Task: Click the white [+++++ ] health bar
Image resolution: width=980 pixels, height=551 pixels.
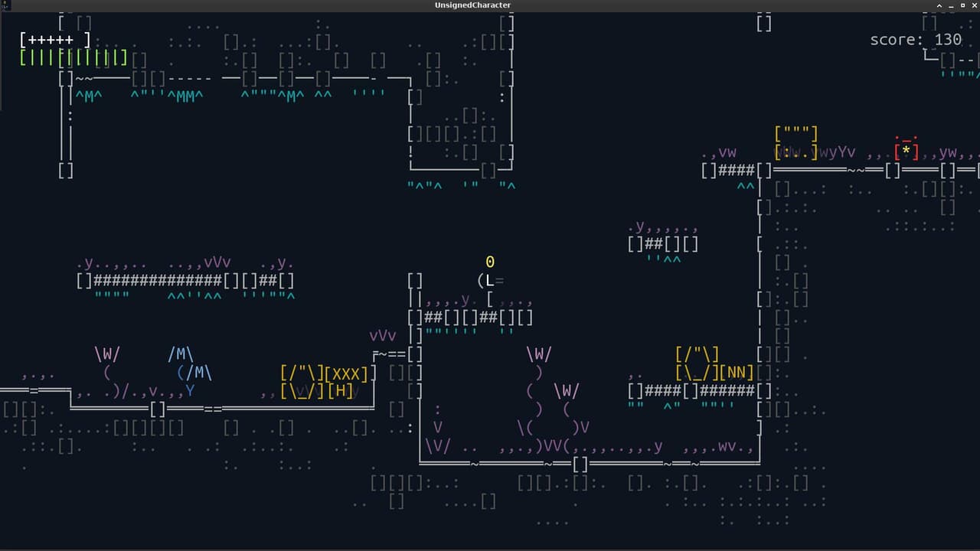Action: 55,40
